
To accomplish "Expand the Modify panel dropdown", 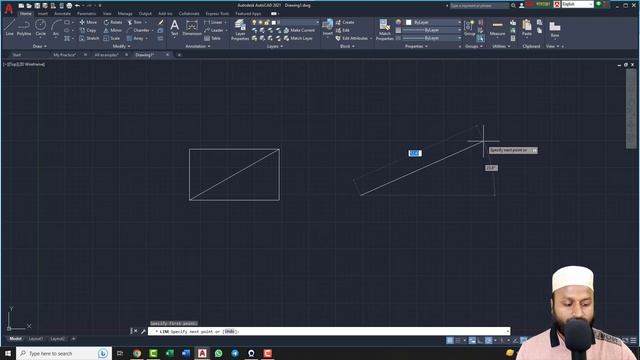I will (x=122, y=47).
